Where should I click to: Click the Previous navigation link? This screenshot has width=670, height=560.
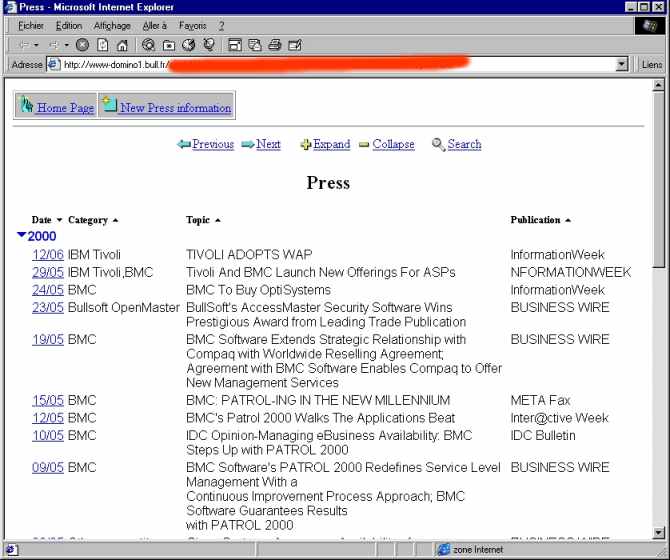coord(213,144)
